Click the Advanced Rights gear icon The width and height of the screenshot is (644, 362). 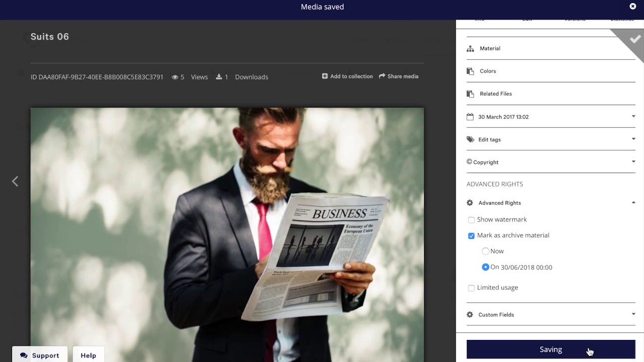coord(470,203)
